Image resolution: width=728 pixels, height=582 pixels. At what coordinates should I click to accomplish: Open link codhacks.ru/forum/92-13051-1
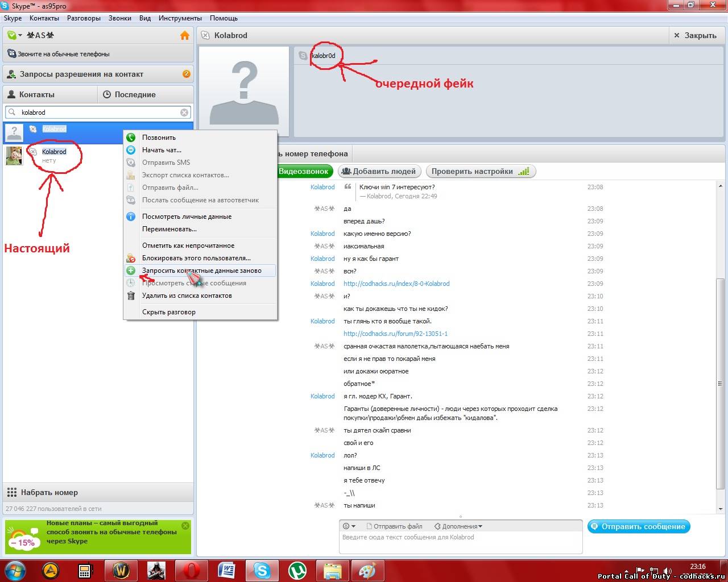[395, 334]
